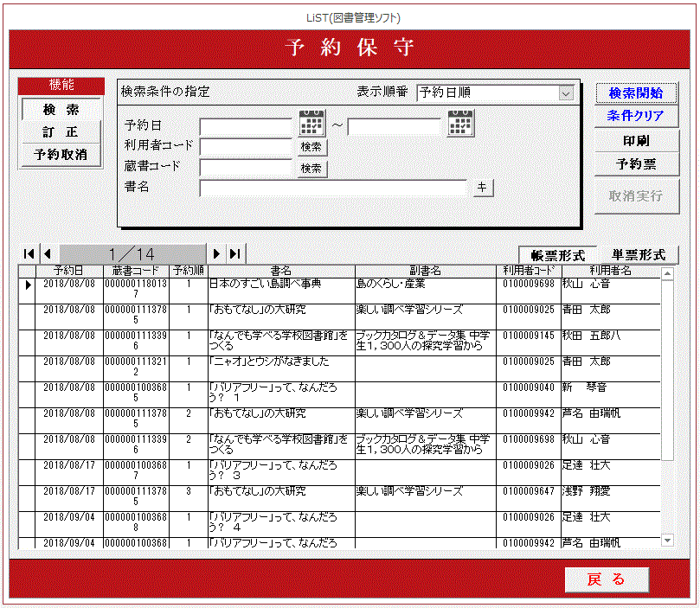700x608 pixels.
Task: Click the 予約順 column header
Action: 189,271
